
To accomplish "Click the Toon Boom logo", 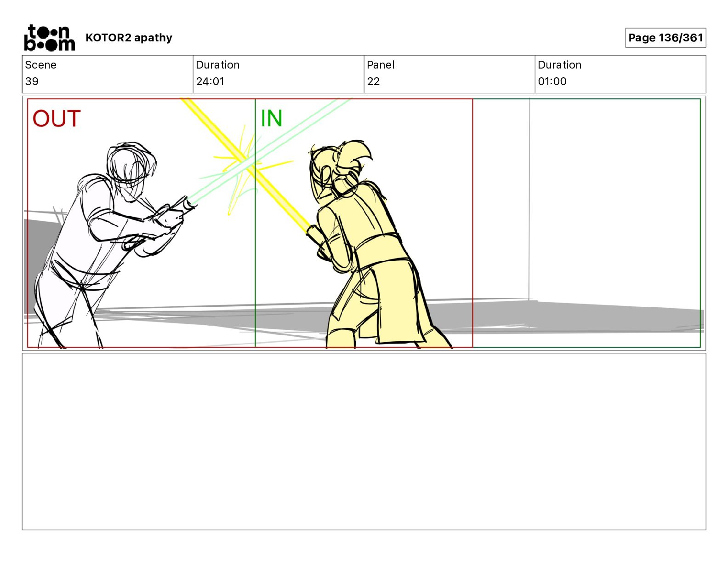I will click(x=50, y=38).
